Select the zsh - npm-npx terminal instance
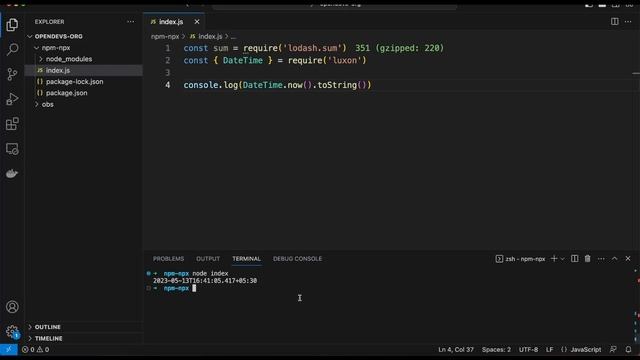This screenshot has height=360, width=640. 520,259
